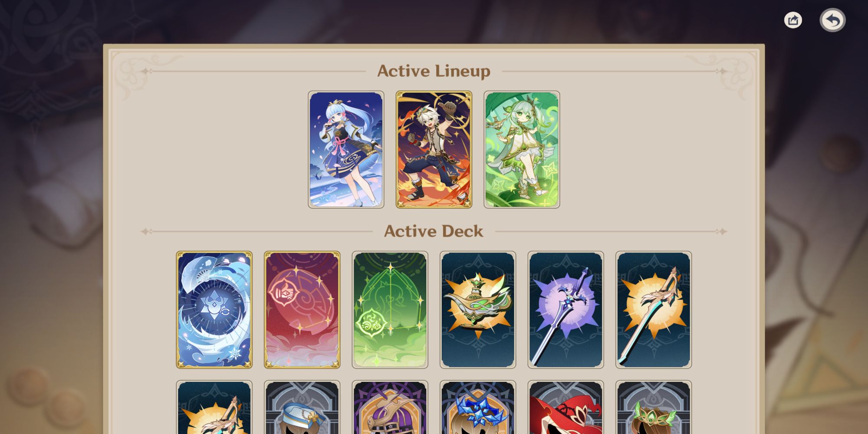Screen dimensions: 868x434
Task: Choose the green laurel crown artifact card
Action: [654, 407]
